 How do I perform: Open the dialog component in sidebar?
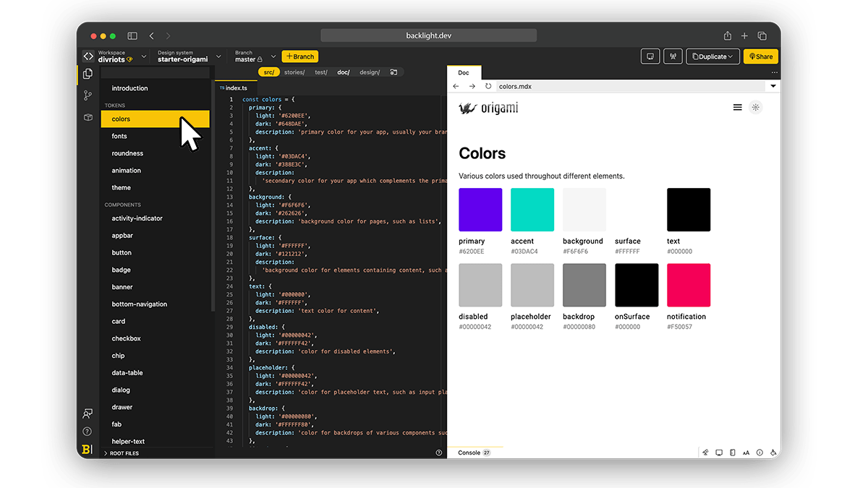point(121,390)
